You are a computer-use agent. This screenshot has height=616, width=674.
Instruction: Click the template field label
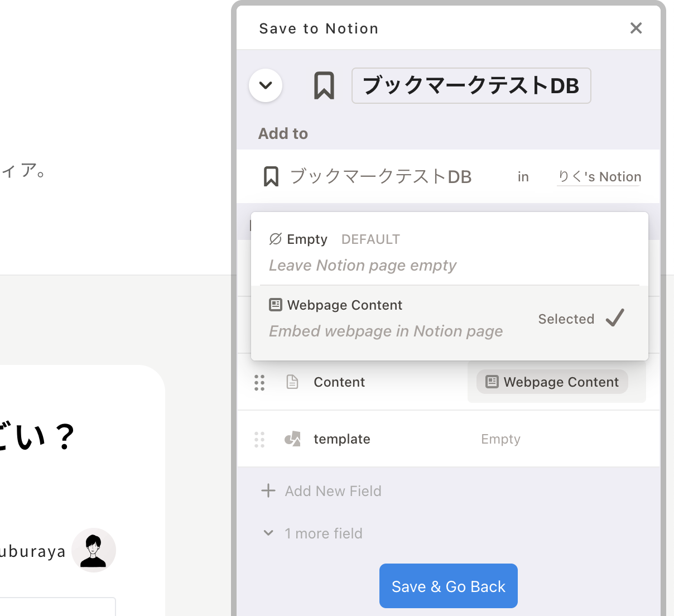pos(342,439)
